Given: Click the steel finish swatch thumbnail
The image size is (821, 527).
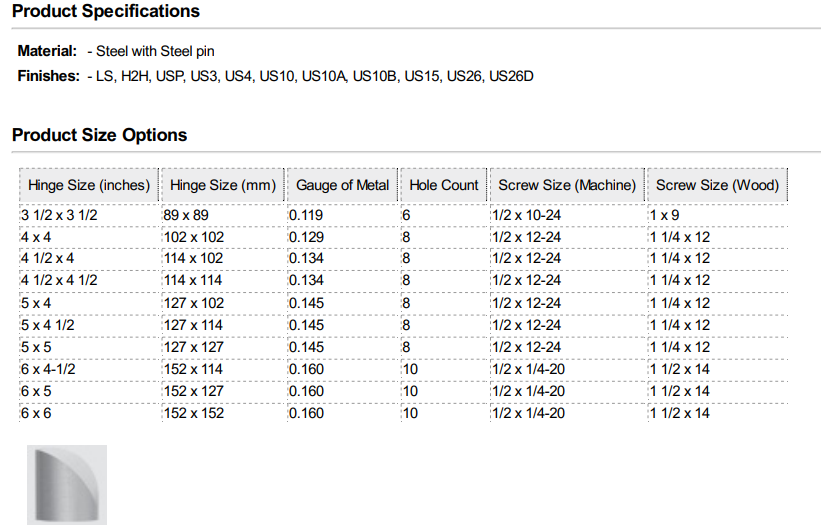Looking at the screenshot, I should coord(66,485).
